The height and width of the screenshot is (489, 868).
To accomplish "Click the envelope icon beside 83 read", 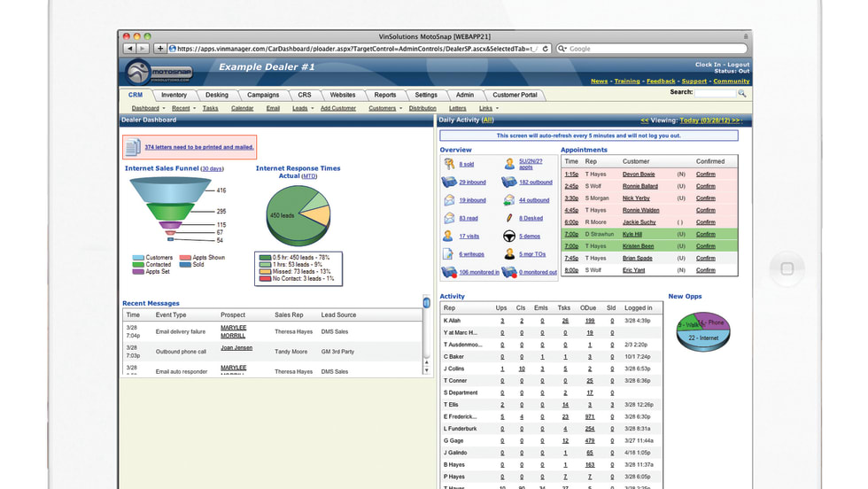I will 448,218.
